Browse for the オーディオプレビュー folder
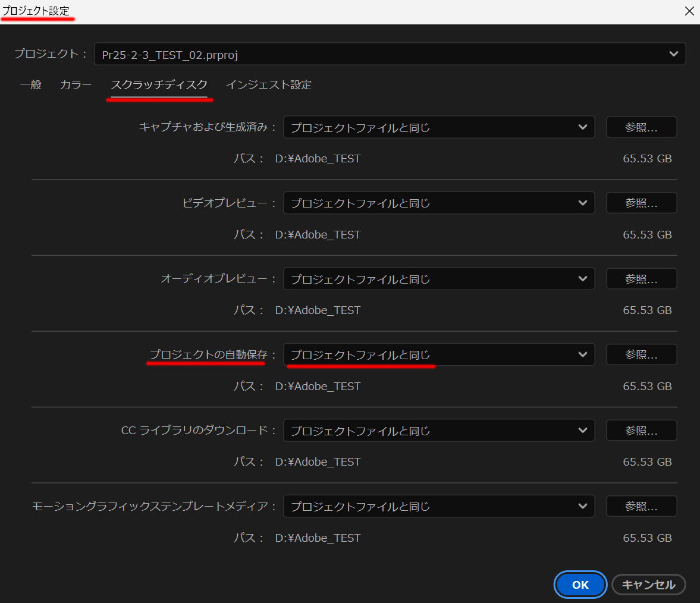 click(641, 278)
